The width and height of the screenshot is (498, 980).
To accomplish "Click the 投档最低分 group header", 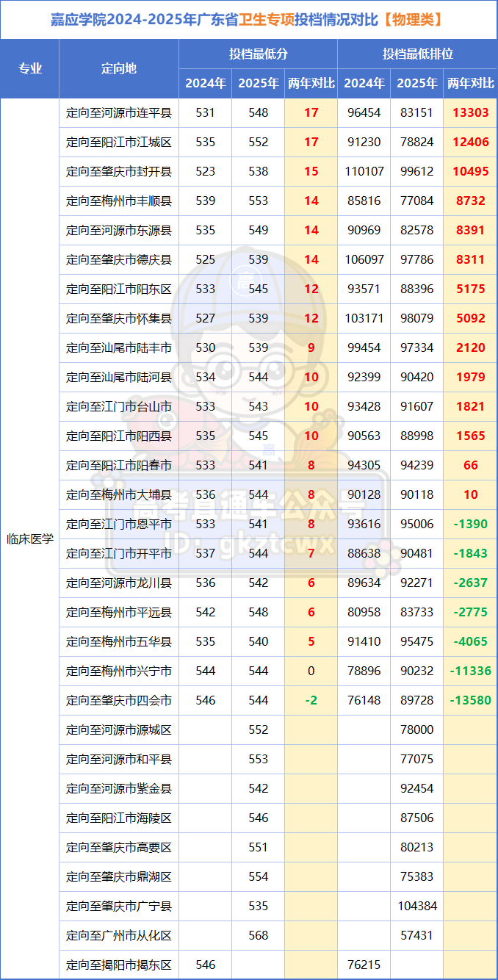I will [x=259, y=54].
